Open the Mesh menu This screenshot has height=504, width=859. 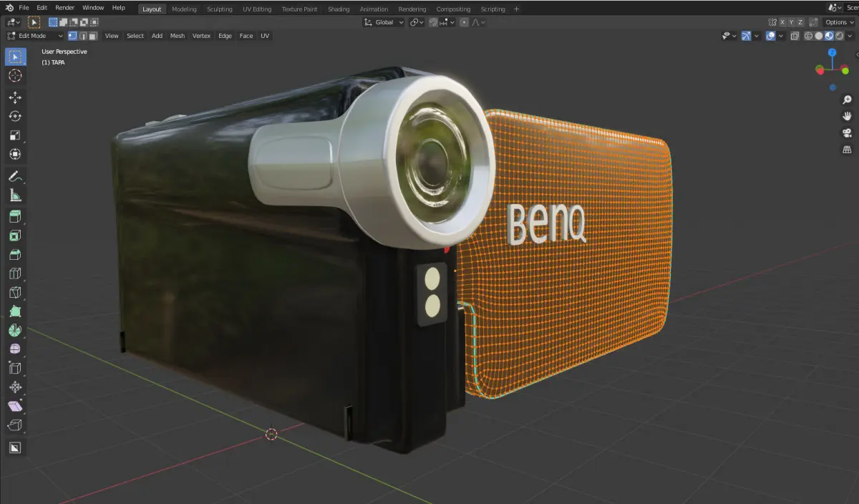click(178, 36)
